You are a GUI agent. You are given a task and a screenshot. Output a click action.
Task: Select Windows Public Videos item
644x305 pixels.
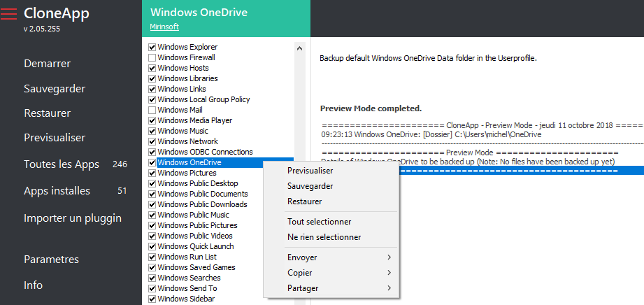coord(194,236)
